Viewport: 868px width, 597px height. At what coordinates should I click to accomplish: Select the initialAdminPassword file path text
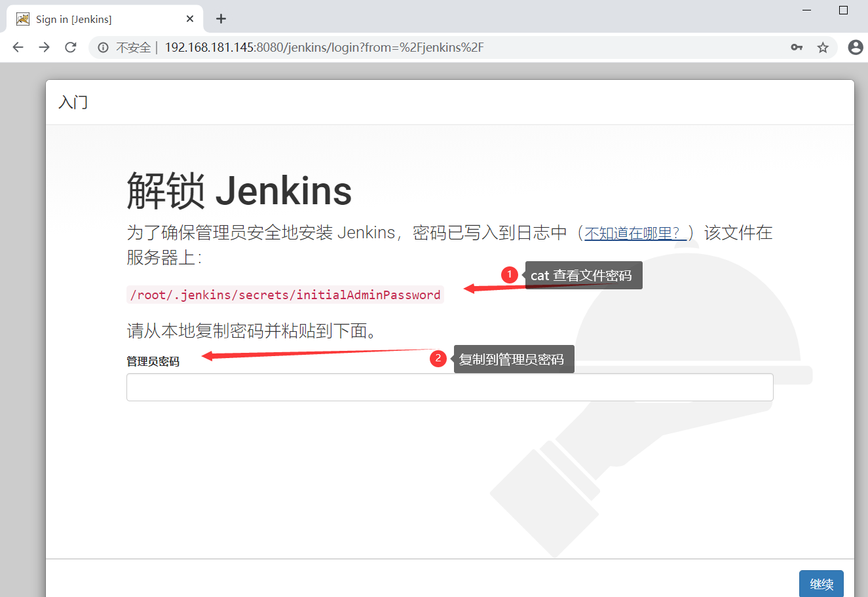pos(285,295)
